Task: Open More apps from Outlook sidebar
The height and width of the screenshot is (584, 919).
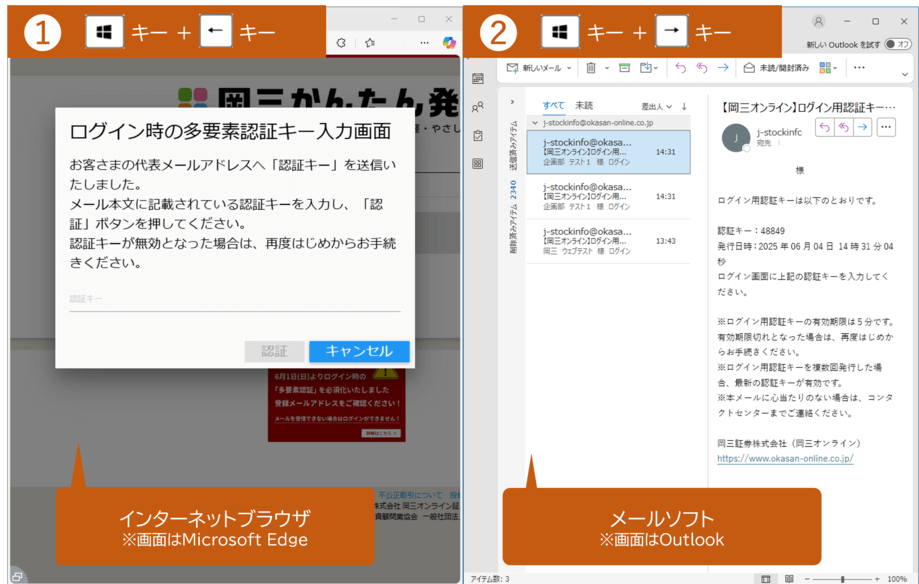Action: [478, 164]
